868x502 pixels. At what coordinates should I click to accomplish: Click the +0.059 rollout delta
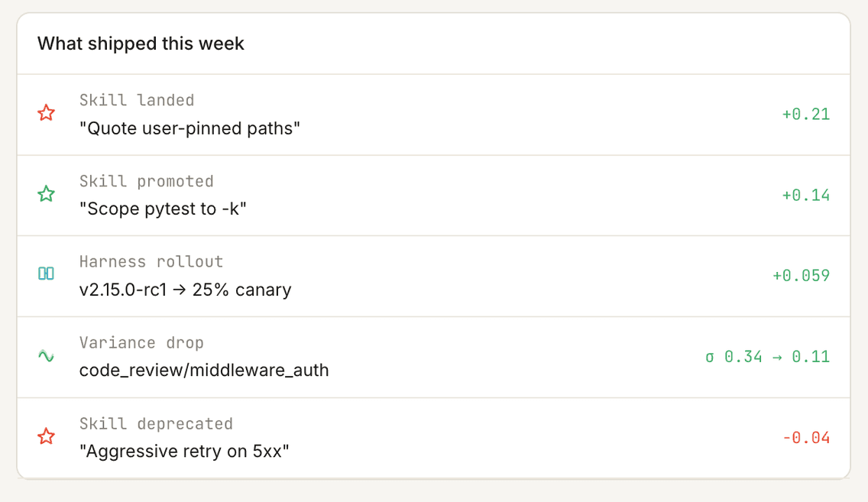801,276
